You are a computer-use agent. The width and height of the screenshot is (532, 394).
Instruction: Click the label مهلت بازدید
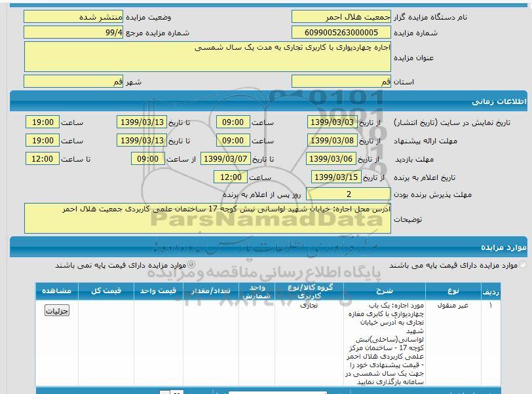415,159
